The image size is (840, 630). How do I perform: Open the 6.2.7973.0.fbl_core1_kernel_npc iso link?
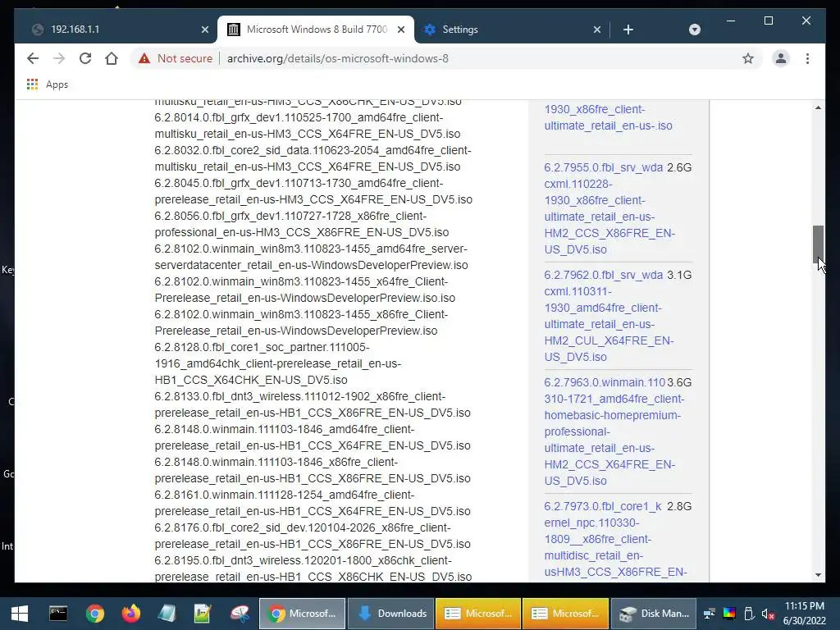tap(615, 539)
